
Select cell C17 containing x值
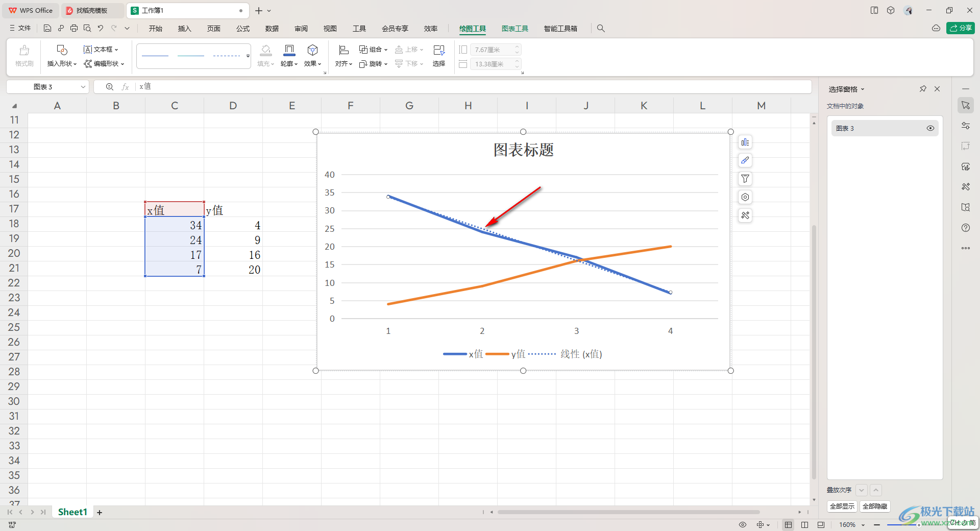point(175,209)
